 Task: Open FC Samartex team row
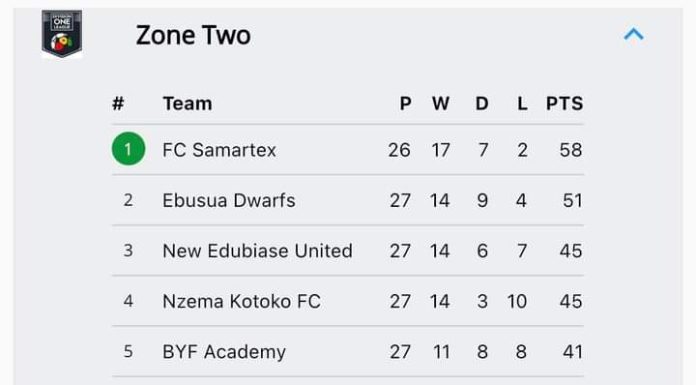[348, 150]
